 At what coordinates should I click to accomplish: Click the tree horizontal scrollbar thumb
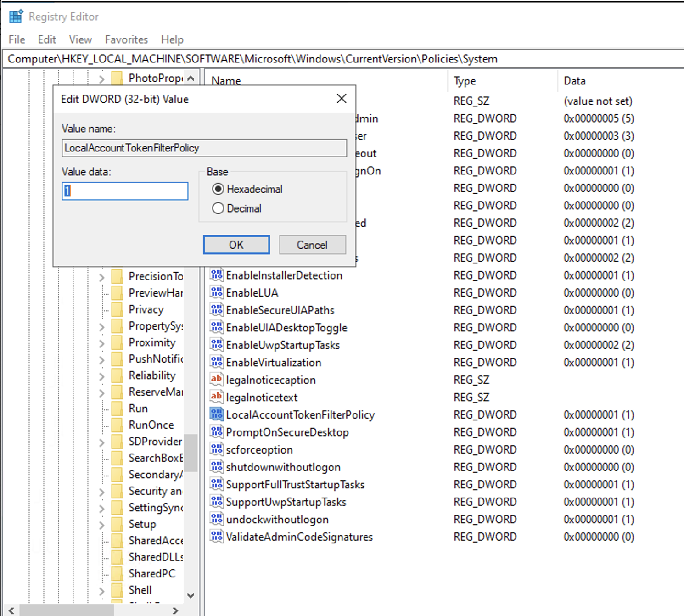67,610
